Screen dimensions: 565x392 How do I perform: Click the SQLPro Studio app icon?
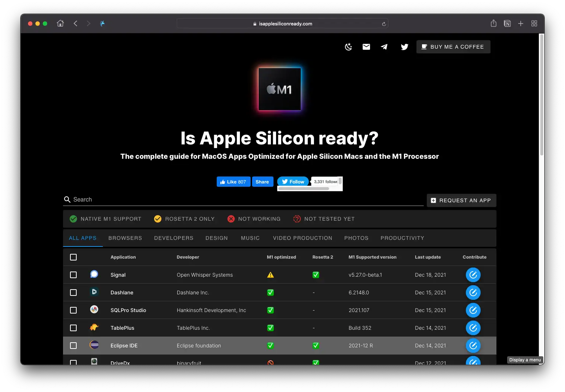tap(94, 309)
